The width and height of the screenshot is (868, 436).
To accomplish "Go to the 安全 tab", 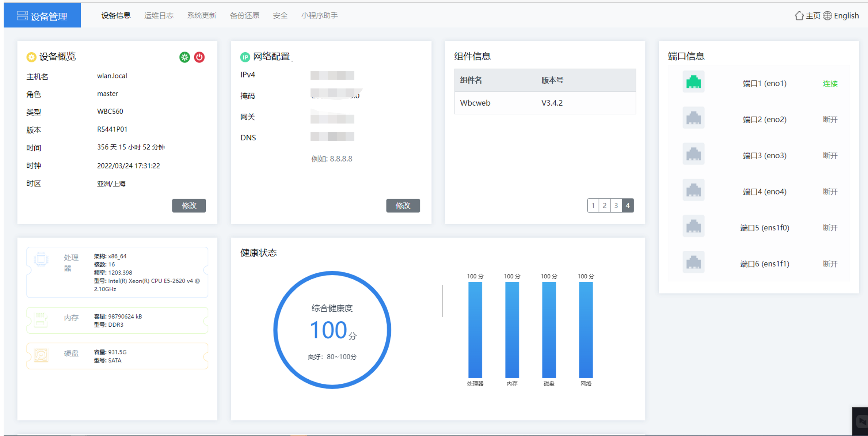I will 280,15.
